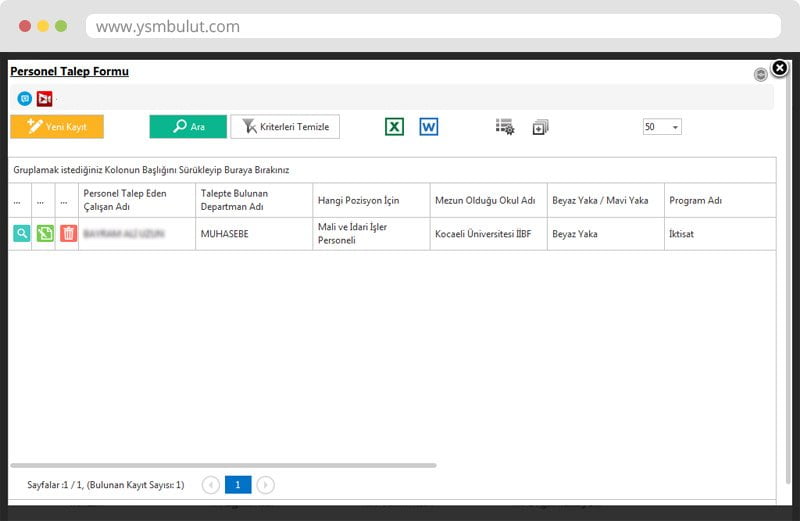800x521 pixels.
Task: Select page 1 in the pager
Action: (x=238, y=485)
